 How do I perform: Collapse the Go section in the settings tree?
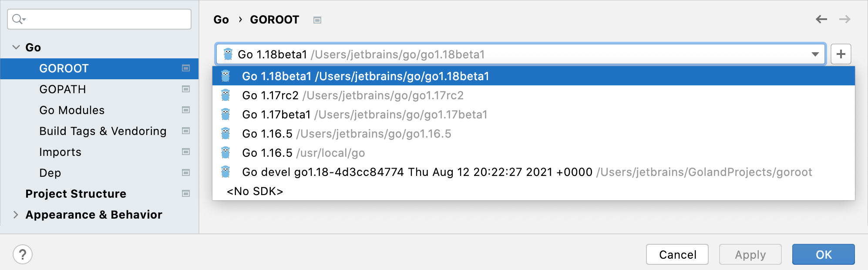point(16,47)
